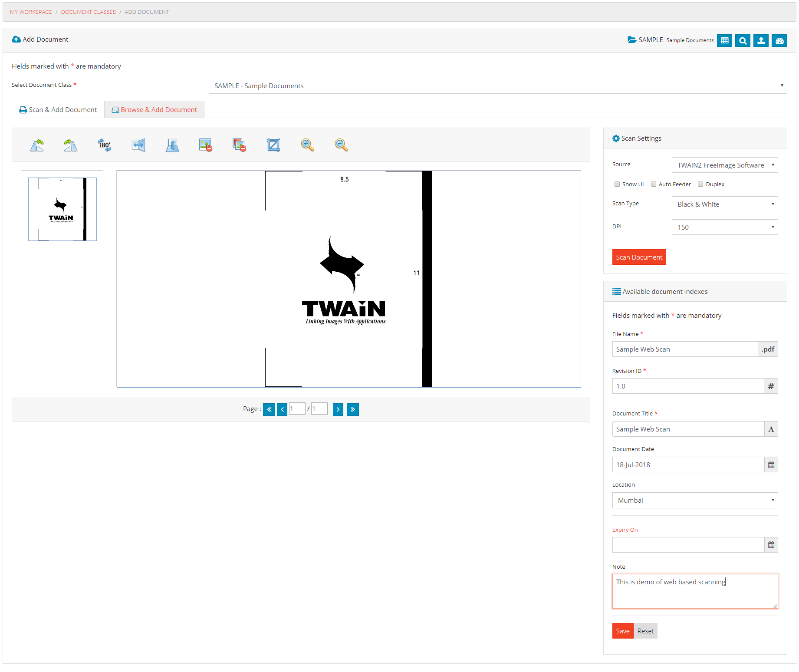Rotate the image 180 degrees
The width and height of the screenshot is (799, 672).
point(105,145)
